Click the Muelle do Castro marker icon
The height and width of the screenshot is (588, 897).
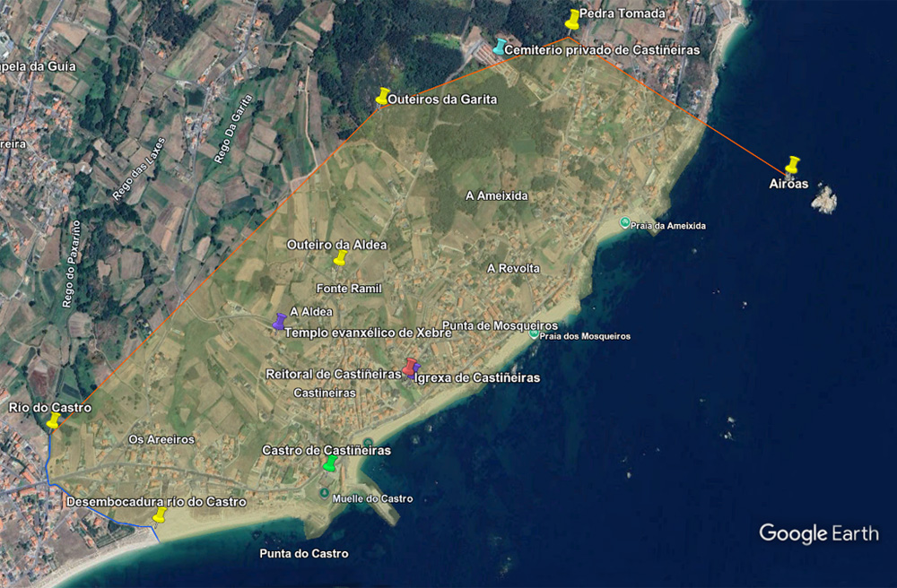pyautogui.click(x=324, y=493)
